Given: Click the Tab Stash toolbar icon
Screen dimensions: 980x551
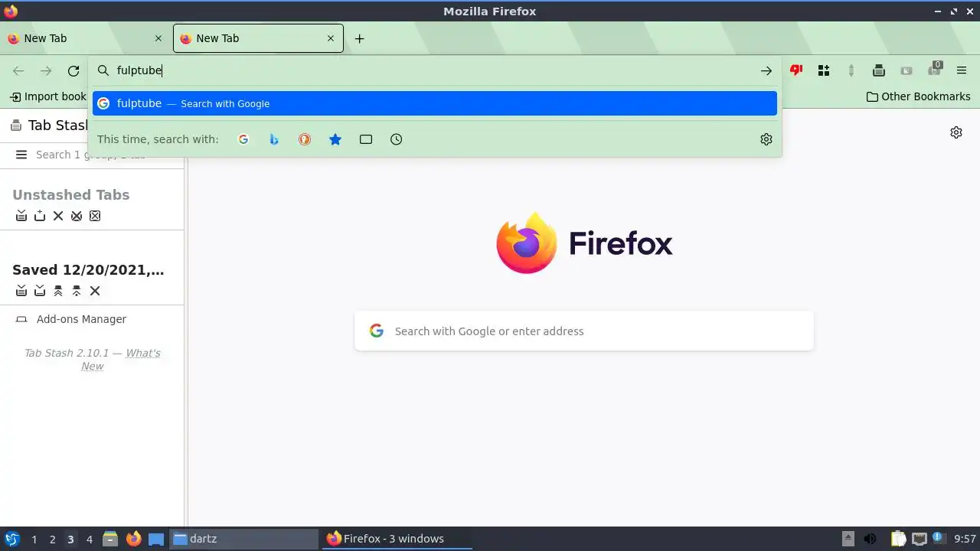Looking at the screenshot, I should [x=879, y=70].
